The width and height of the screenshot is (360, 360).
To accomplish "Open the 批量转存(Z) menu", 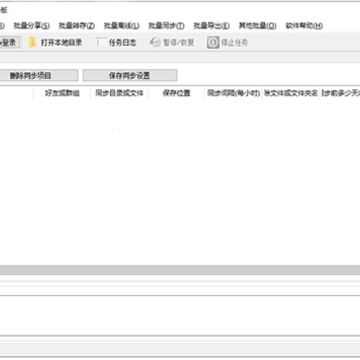I will point(77,26).
